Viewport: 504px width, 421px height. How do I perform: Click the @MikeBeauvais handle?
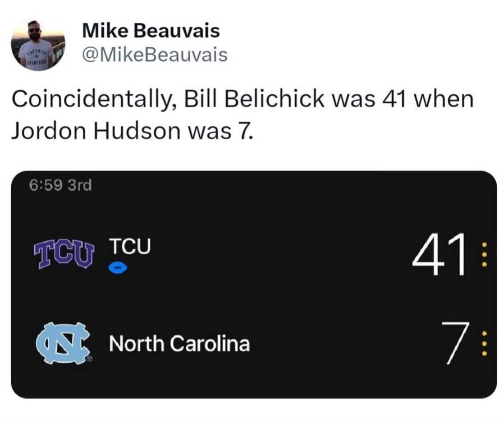(x=155, y=54)
